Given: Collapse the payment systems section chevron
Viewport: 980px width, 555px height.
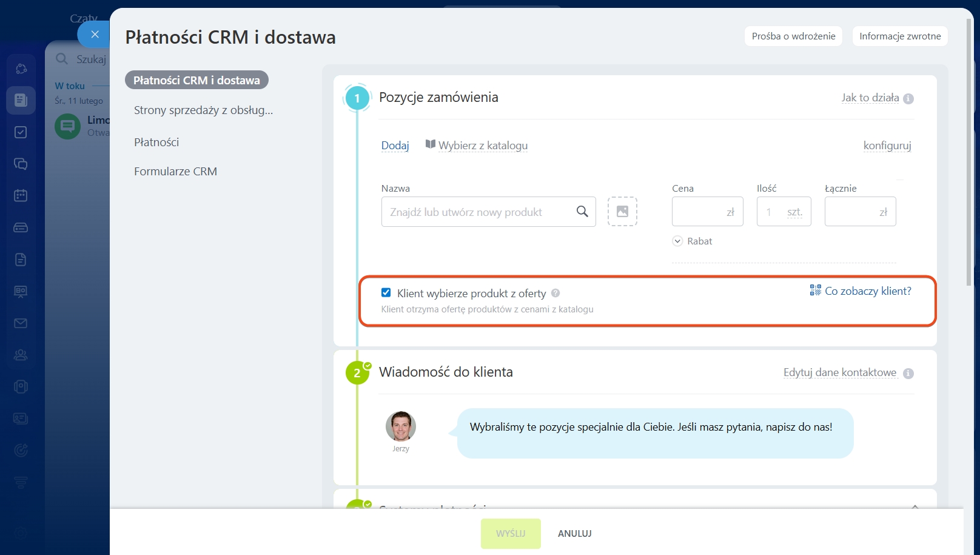Looking at the screenshot, I should 915,505.
